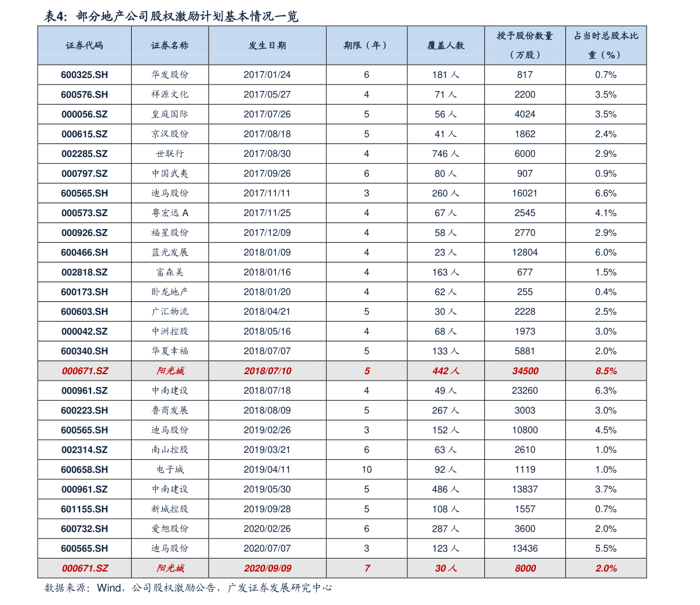Click stock code 000615.SZ
The width and height of the screenshot is (700, 605).
(85, 134)
